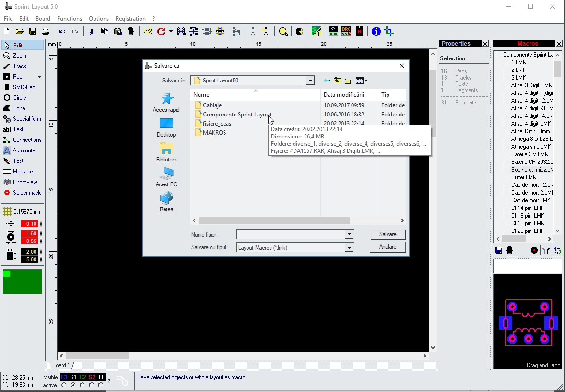Toggle the transparent view icon

coord(299,31)
